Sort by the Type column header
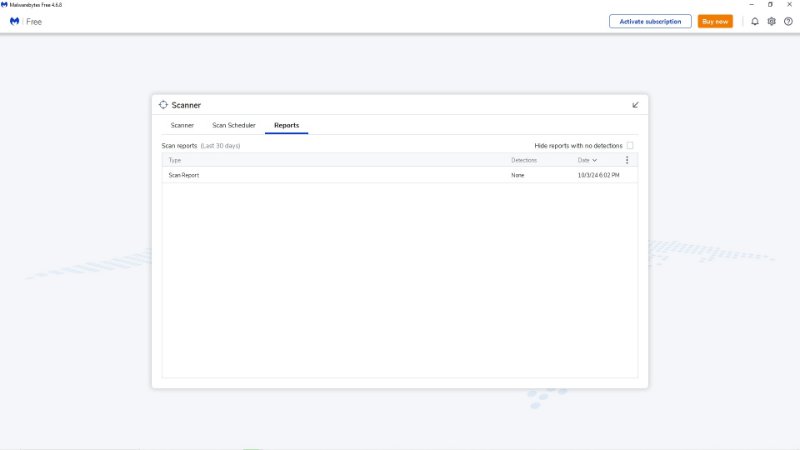 pyautogui.click(x=175, y=160)
